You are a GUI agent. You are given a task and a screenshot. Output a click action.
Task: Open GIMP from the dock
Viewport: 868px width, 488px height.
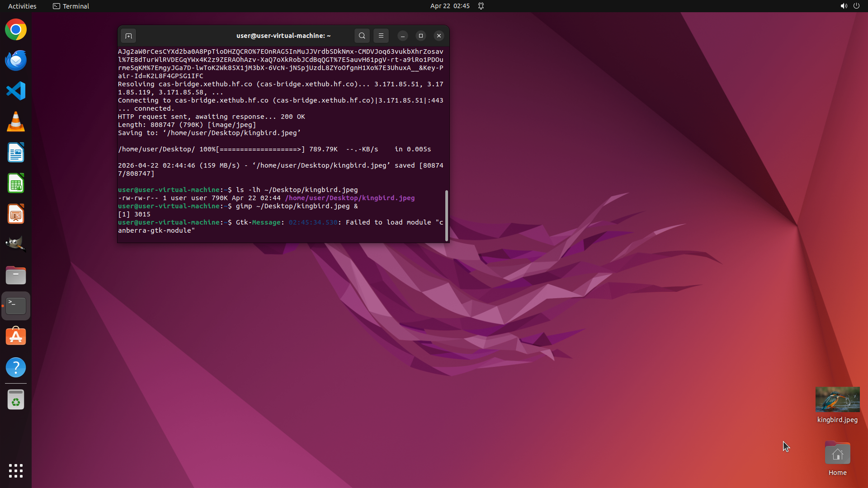pos(16,244)
